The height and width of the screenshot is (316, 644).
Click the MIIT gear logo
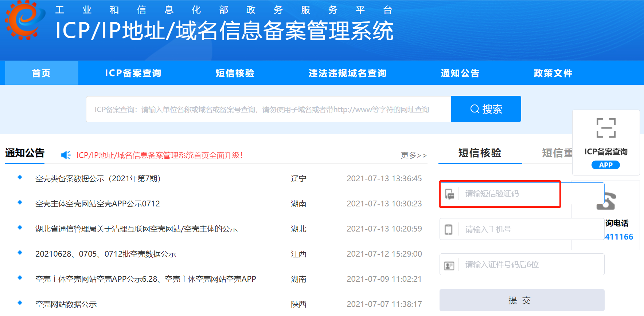(x=24, y=20)
